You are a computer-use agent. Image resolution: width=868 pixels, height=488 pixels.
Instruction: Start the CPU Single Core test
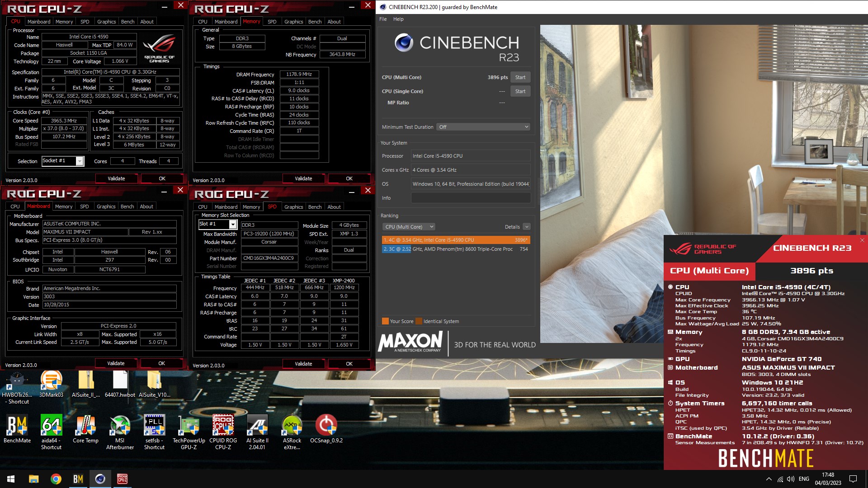520,91
